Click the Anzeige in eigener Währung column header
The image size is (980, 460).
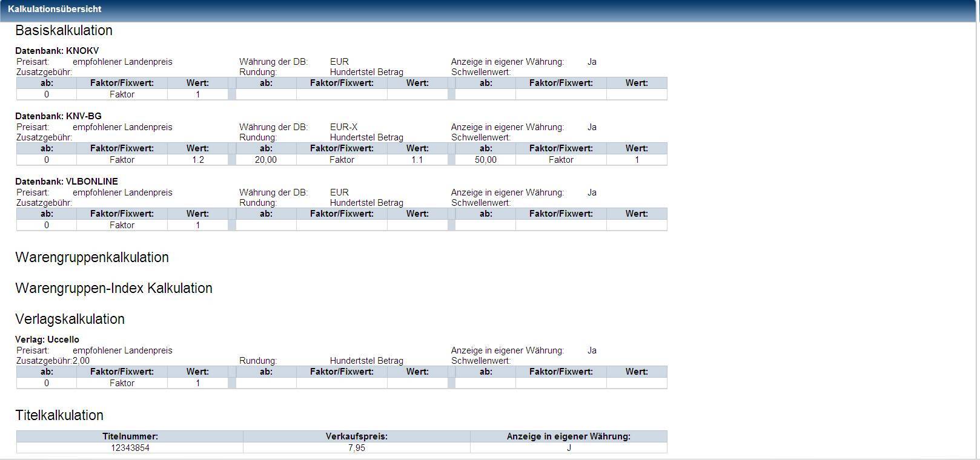click(568, 436)
